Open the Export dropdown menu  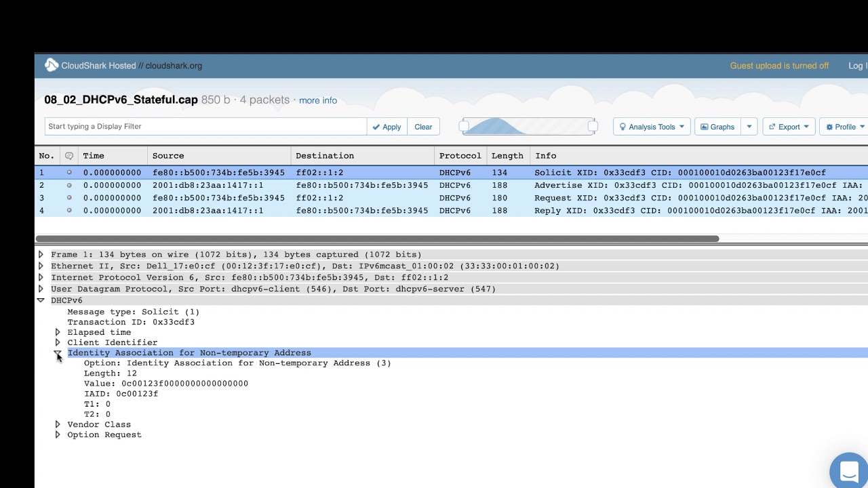click(789, 127)
